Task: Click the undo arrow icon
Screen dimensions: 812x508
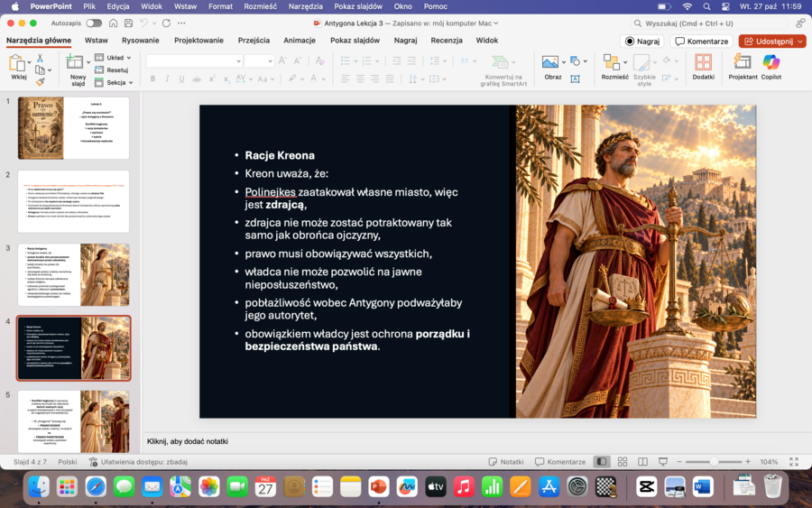Action: click(x=144, y=23)
